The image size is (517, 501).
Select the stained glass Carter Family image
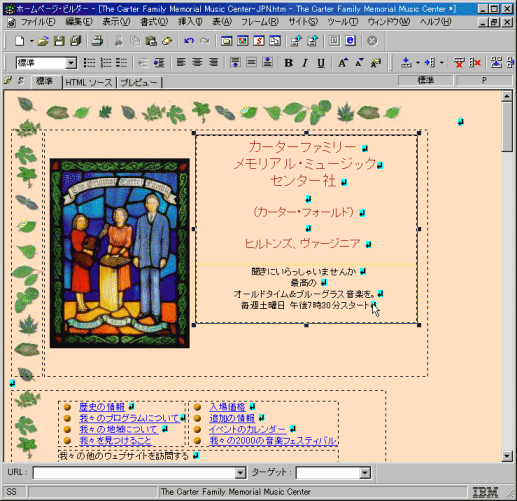(x=120, y=253)
